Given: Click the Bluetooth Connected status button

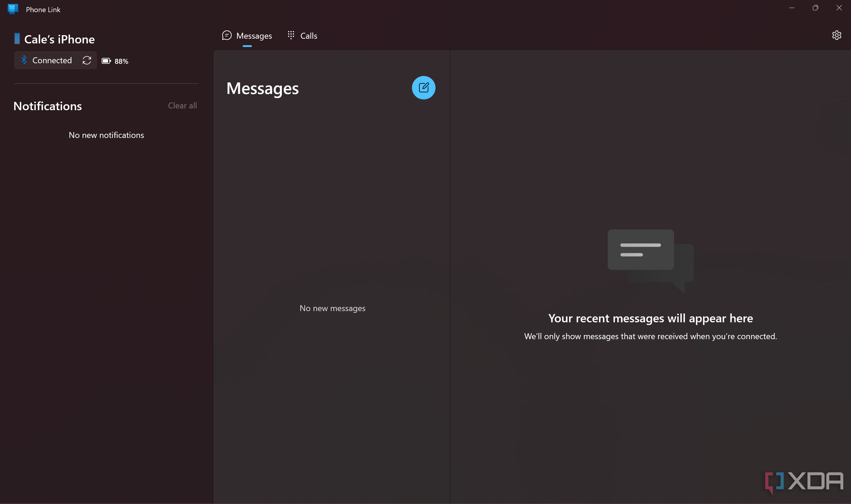Looking at the screenshot, I should pyautogui.click(x=46, y=61).
